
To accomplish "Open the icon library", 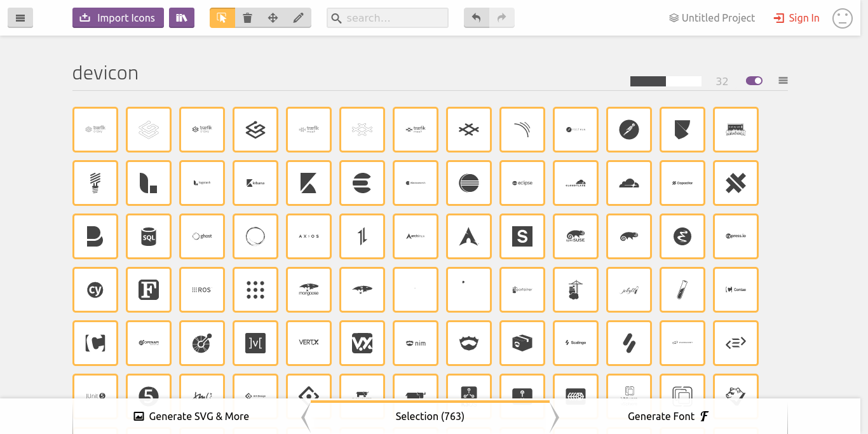I will [182, 18].
